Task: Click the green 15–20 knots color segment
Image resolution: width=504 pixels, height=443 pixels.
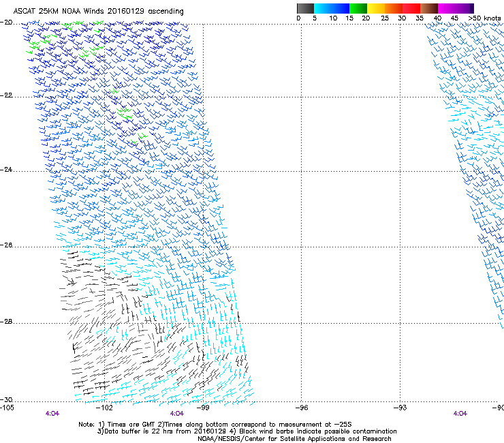Action: click(x=358, y=8)
